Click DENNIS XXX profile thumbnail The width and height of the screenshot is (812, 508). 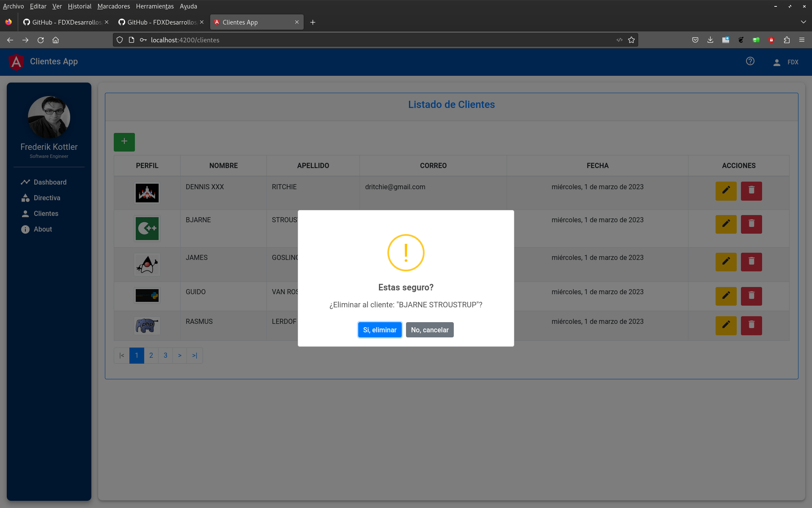pyautogui.click(x=147, y=193)
